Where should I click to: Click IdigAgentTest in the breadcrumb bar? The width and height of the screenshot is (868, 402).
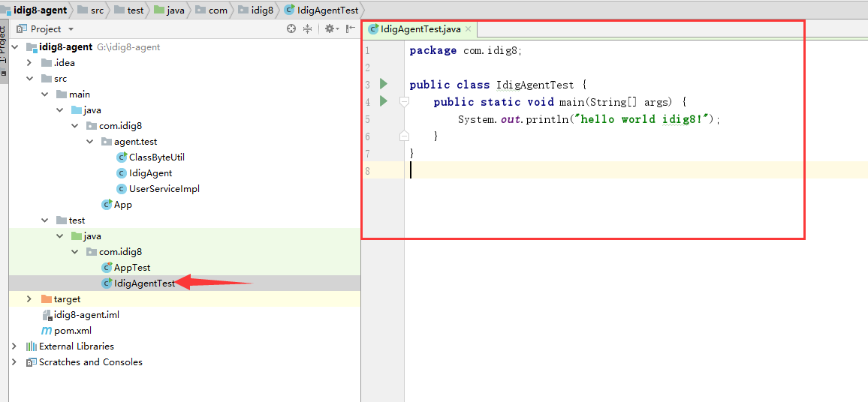[327, 10]
